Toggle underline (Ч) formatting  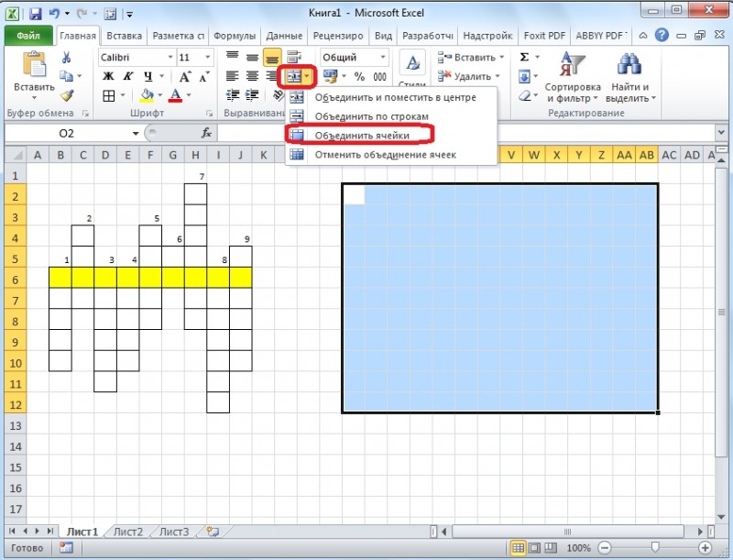point(148,76)
